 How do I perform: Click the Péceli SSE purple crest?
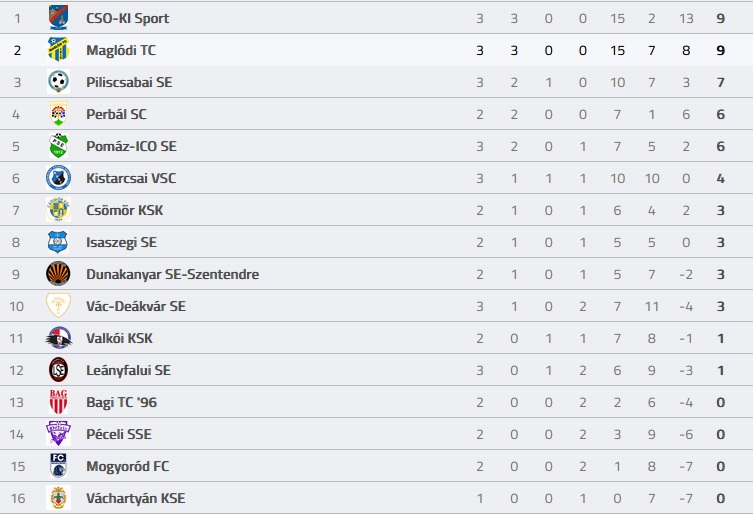(x=58, y=434)
